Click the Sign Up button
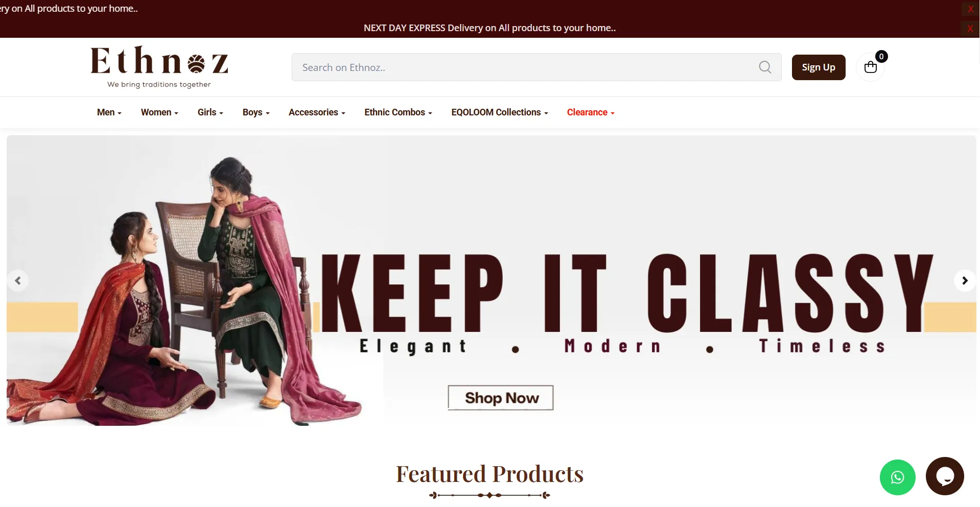This screenshot has width=980, height=507. point(819,67)
